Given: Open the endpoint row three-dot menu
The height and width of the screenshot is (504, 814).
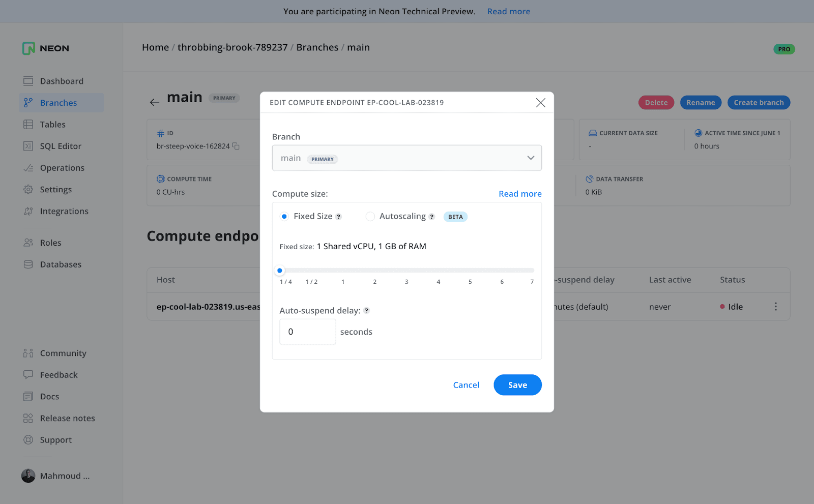Looking at the screenshot, I should (x=775, y=307).
